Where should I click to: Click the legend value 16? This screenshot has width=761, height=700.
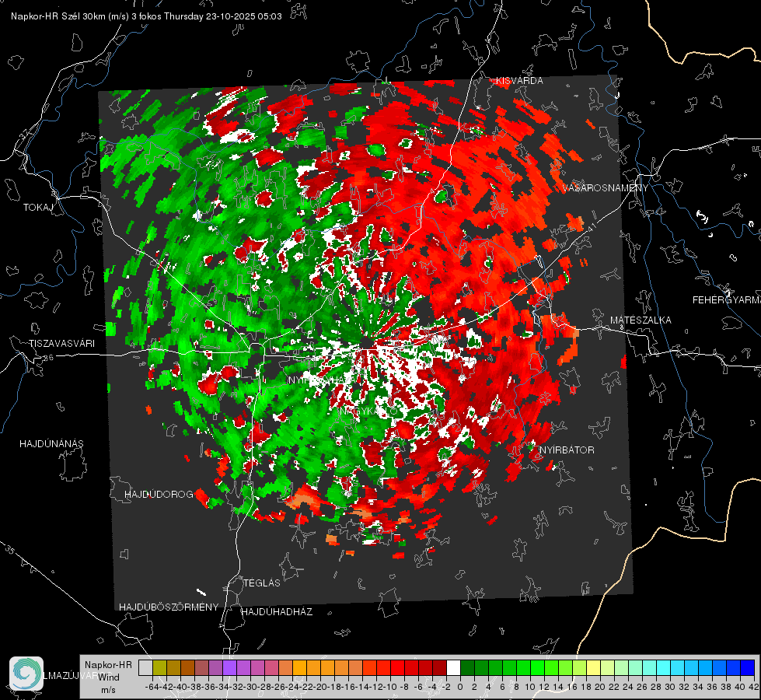click(571, 687)
